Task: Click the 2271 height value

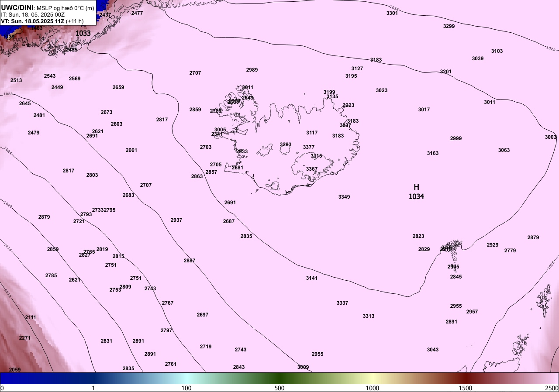Action: 25,338
